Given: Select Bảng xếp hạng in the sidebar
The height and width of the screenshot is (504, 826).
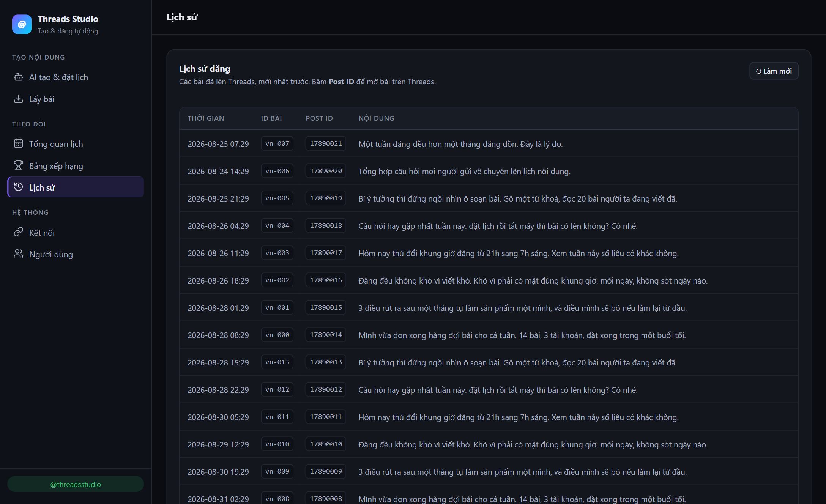Looking at the screenshot, I should (76, 166).
